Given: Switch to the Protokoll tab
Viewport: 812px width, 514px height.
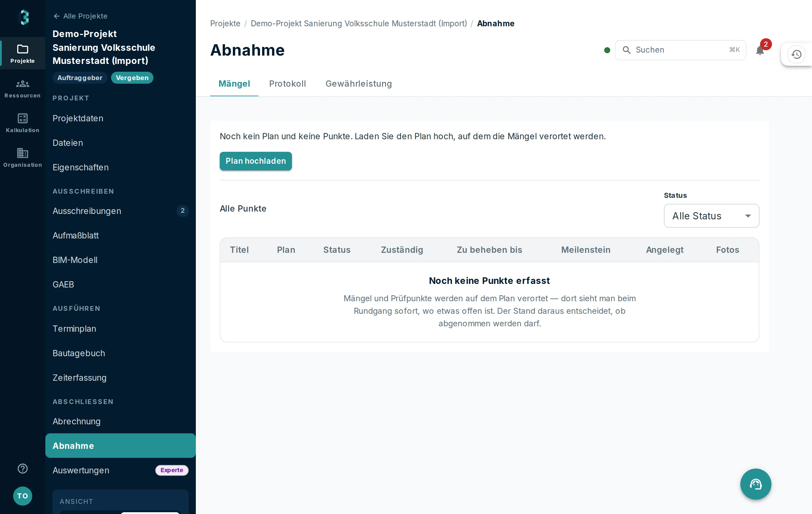Looking at the screenshot, I should tap(288, 84).
